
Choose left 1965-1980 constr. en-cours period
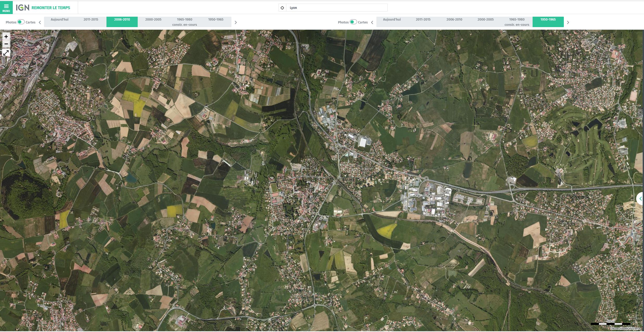pos(185,22)
